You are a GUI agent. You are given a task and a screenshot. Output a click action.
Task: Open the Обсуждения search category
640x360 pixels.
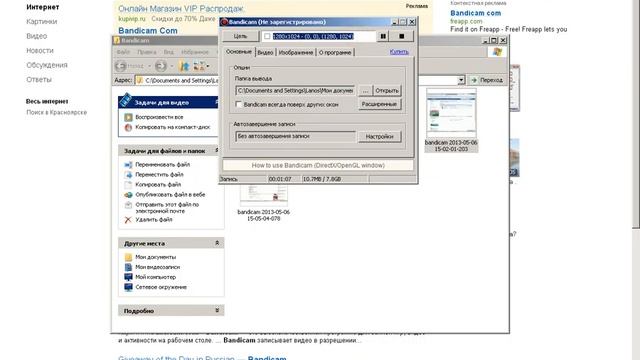click(47, 65)
